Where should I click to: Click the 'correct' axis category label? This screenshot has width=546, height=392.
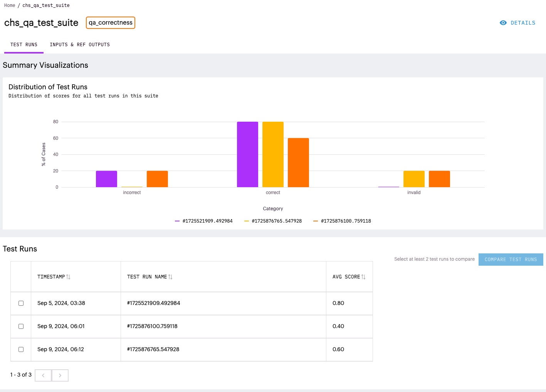click(273, 193)
